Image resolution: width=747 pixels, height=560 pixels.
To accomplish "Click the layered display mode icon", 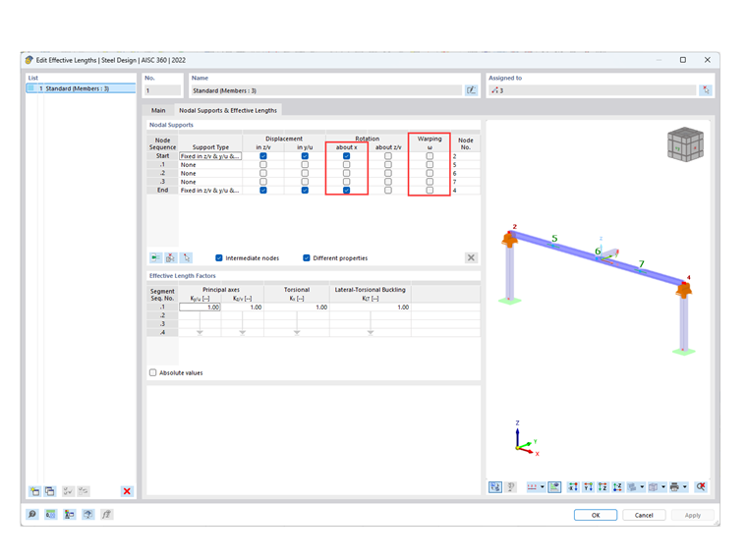I will click(x=632, y=486).
